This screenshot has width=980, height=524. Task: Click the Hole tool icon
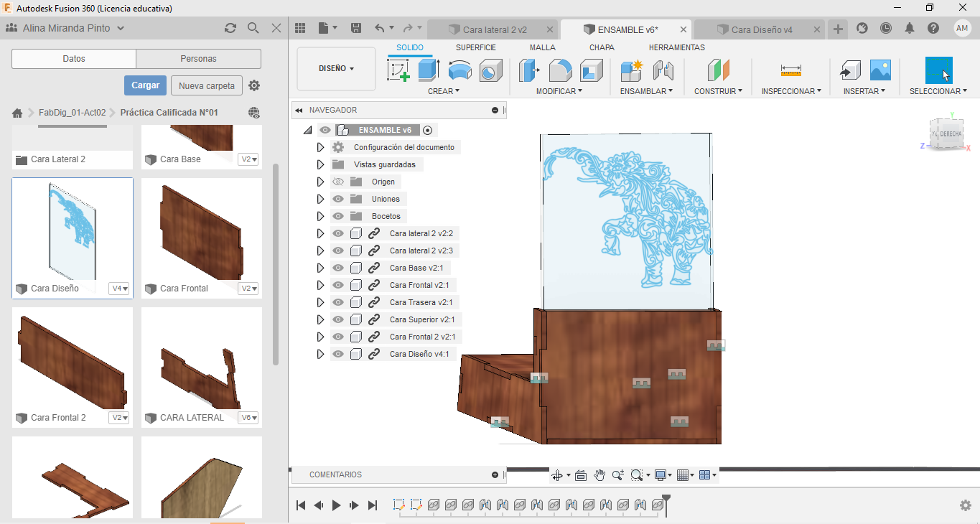[x=490, y=70]
